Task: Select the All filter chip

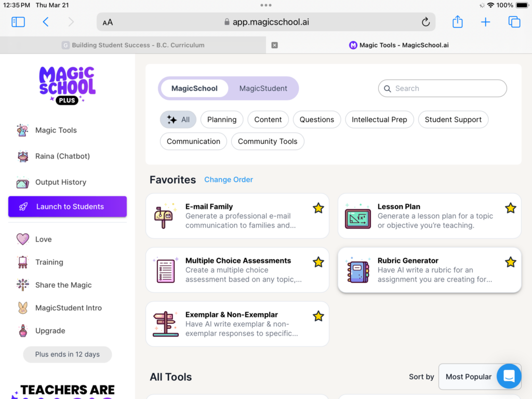Action: [178, 119]
